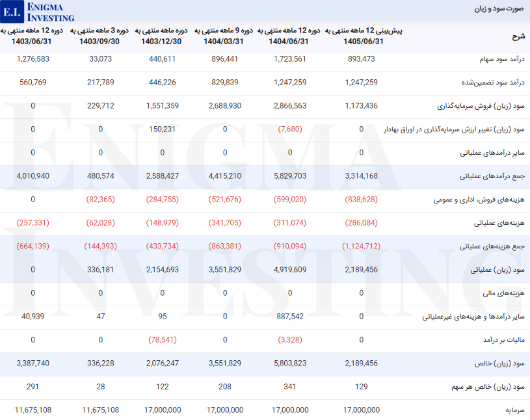This screenshot has height=420, width=530.
Task: Click the درآمد سود تضمین‌شده row label
Action: click(x=496, y=83)
